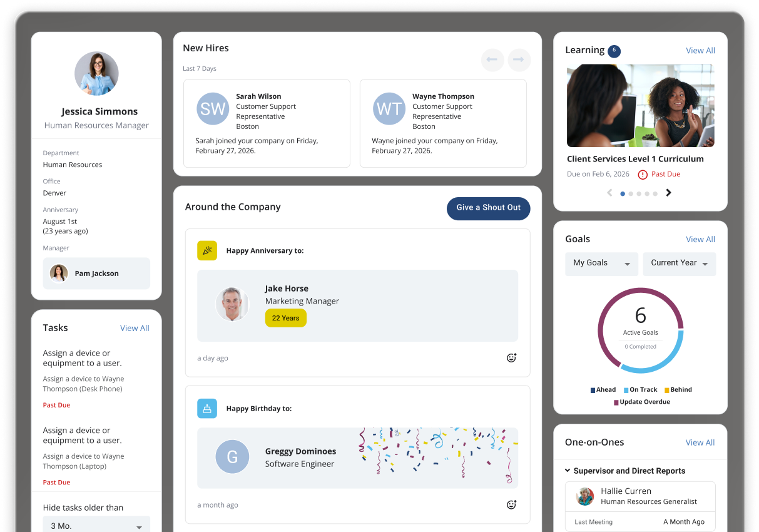Select the second Learning carousel dot

[x=631, y=194]
